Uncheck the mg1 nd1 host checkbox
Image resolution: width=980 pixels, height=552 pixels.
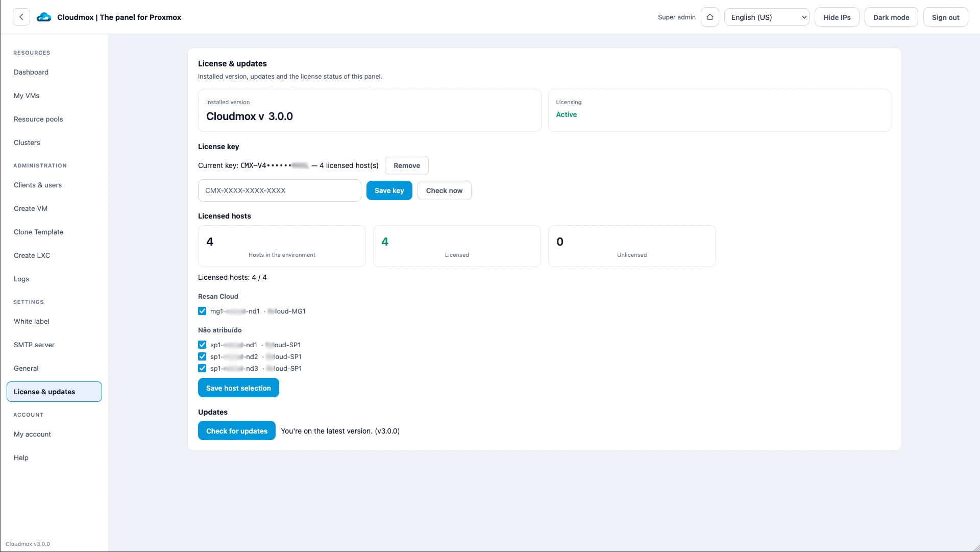[x=202, y=311]
